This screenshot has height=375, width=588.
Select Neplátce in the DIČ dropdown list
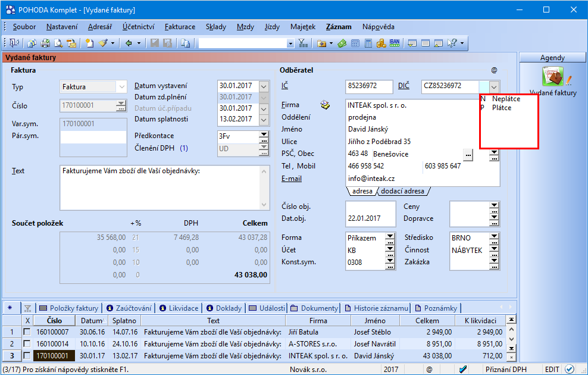pos(506,99)
